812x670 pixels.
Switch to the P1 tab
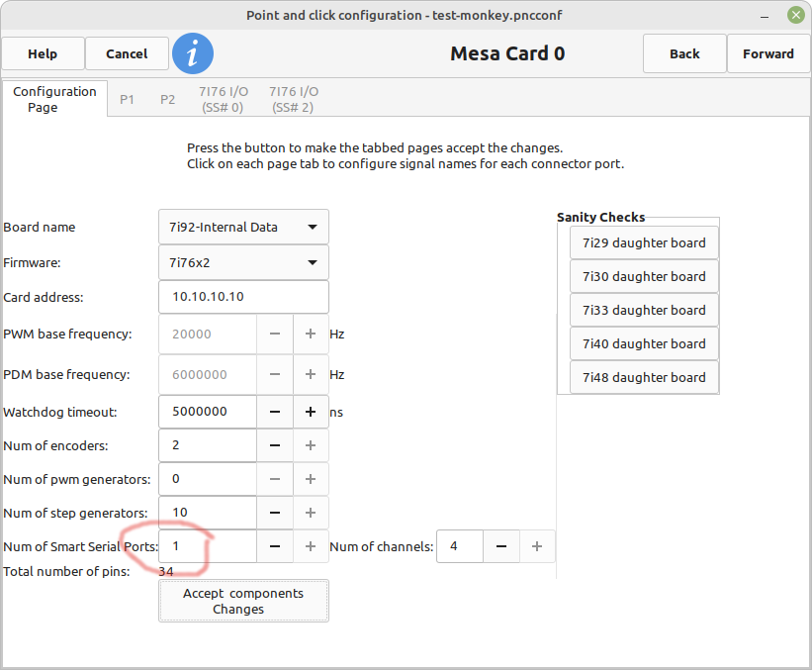[127, 100]
